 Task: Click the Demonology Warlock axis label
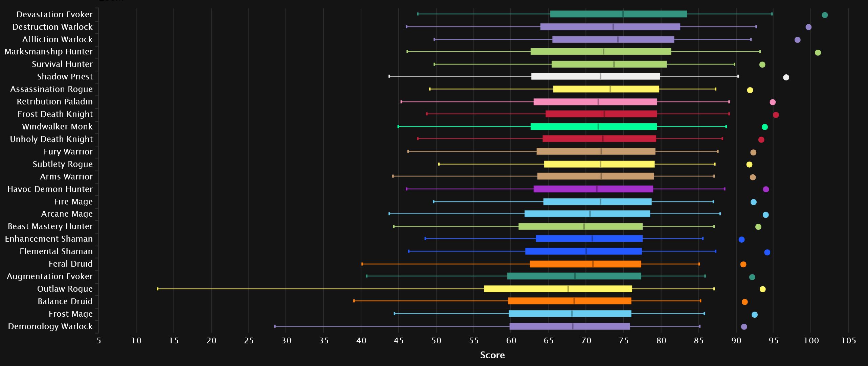[50, 326]
